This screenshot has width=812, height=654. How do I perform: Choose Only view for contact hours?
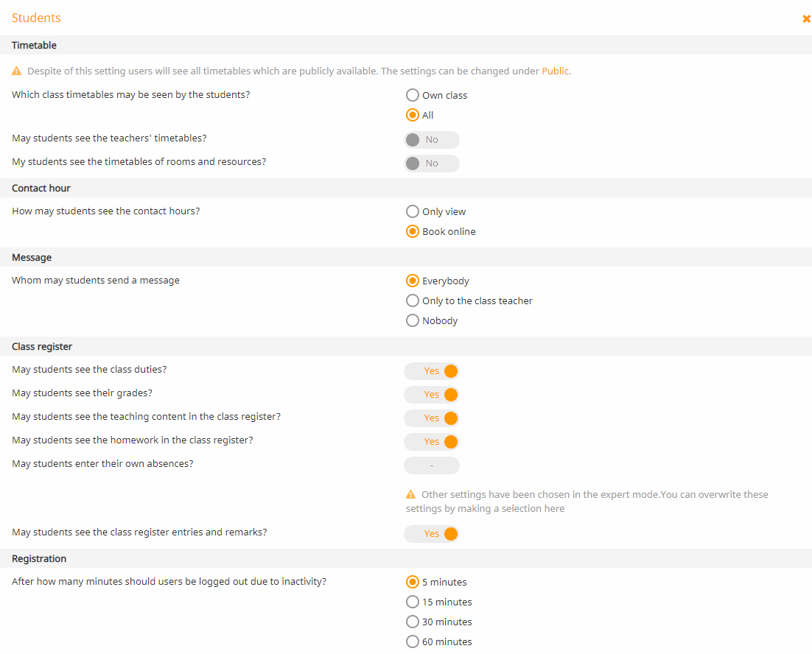(x=413, y=211)
